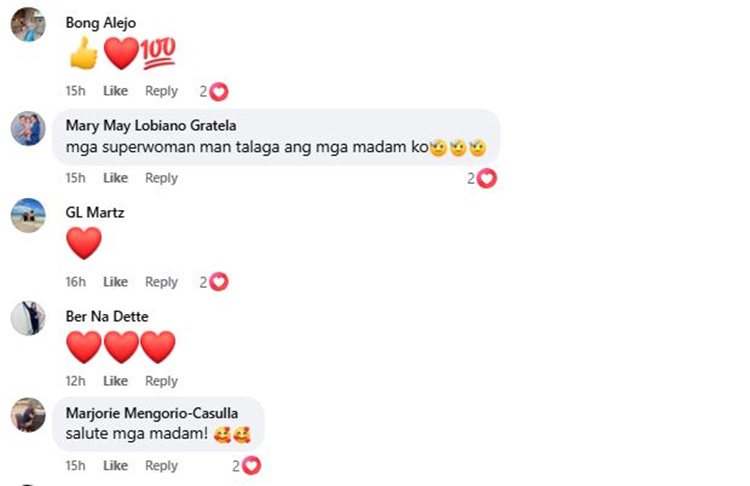This screenshot has width=750, height=486.
Task: Like Mary May Lobiano Gratela's comment
Action: (115, 178)
